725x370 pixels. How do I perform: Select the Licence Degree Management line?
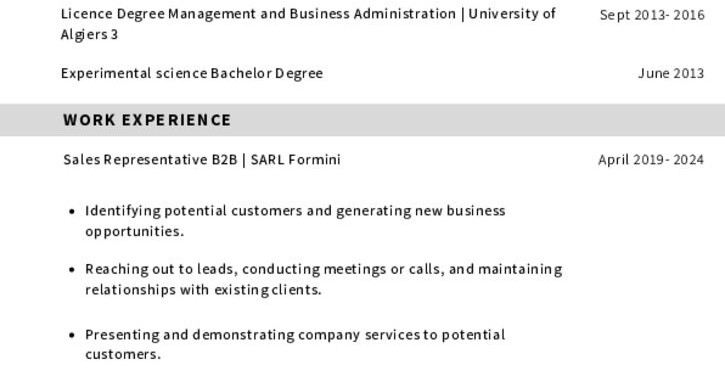[x=308, y=24]
